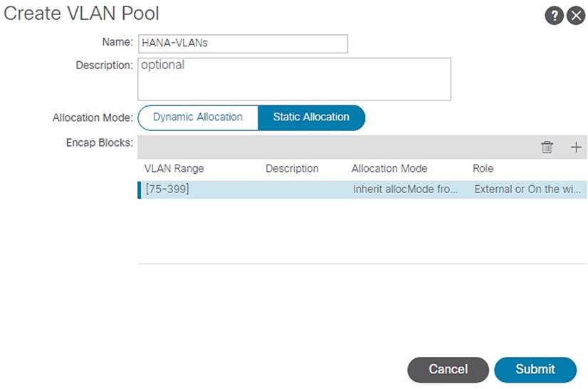This screenshot has height=389, width=588.
Task: Click the VLAN Range column header
Action: (174, 169)
